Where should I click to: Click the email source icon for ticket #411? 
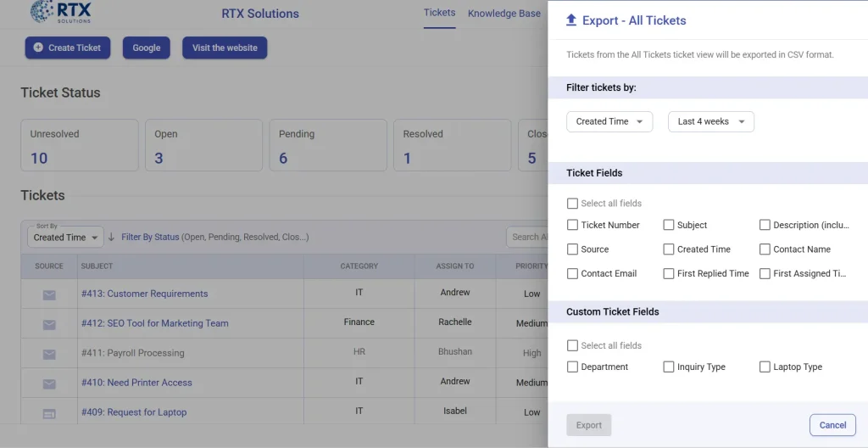[x=49, y=354]
